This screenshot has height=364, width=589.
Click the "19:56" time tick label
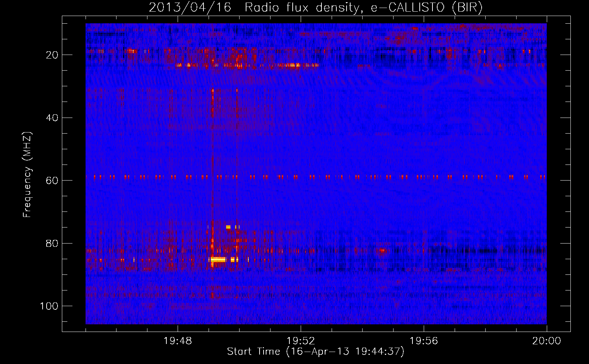[x=424, y=341]
